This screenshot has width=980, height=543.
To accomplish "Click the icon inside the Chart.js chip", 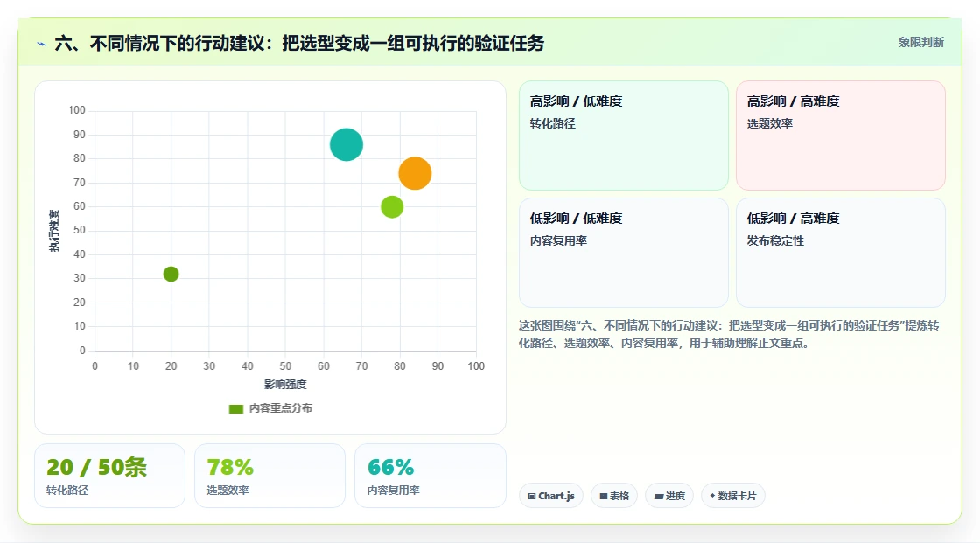I will click(532, 496).
